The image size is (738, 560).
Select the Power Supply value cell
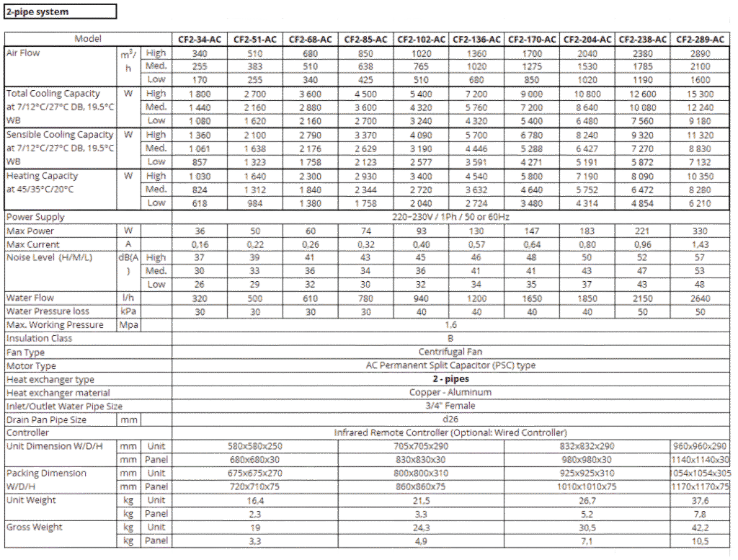(x=450, y=217)
